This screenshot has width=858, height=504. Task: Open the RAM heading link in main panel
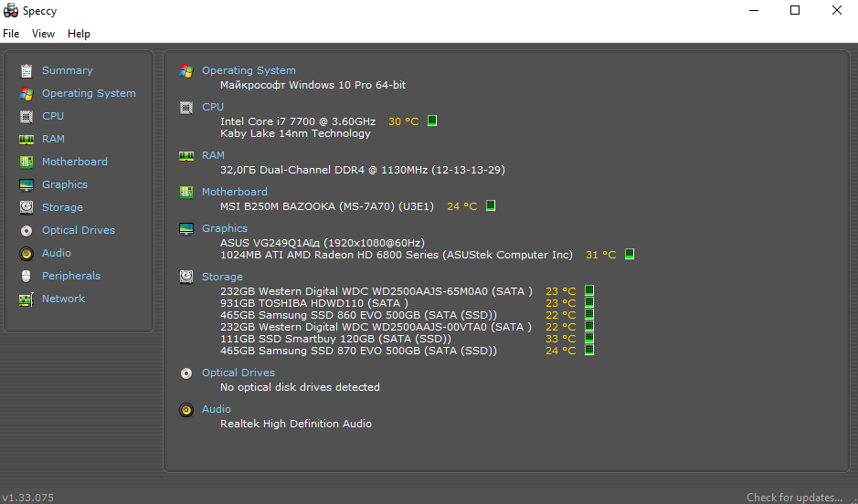click(213, 155)
